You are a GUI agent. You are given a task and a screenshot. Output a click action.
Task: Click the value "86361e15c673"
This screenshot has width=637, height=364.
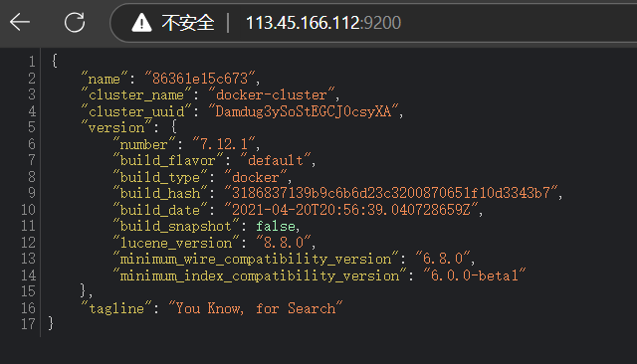pyautogui.click(x=199, y=78)
